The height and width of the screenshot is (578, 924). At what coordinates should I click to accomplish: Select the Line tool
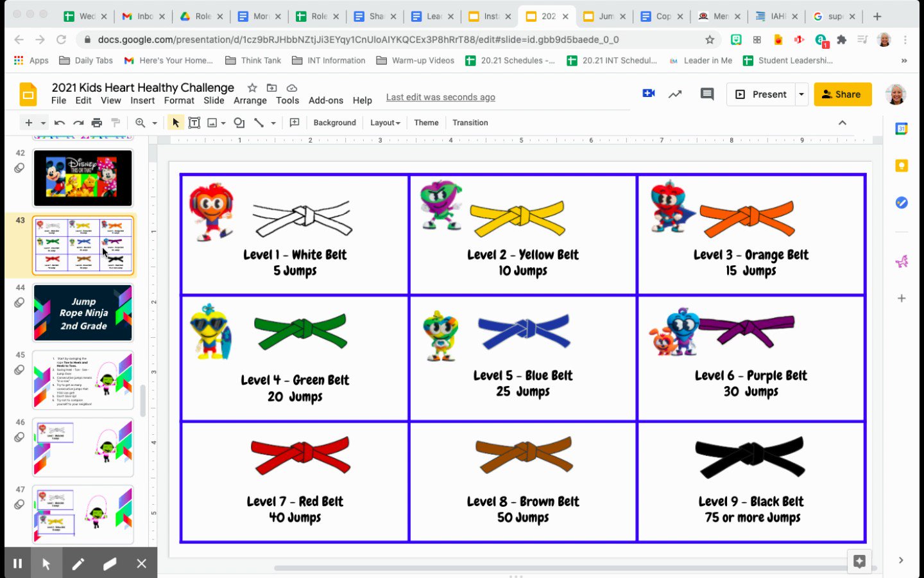[x=259, y=122]
